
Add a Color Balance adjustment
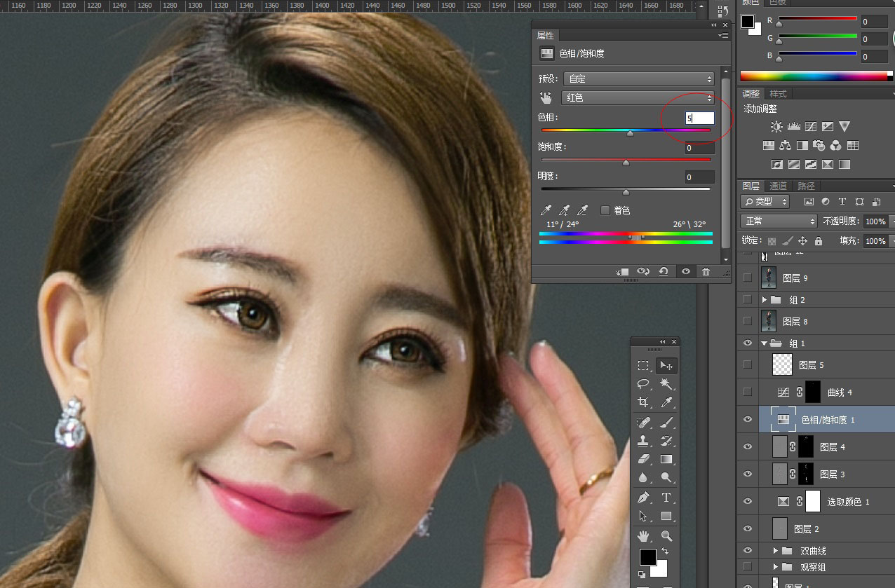[785, 146]
